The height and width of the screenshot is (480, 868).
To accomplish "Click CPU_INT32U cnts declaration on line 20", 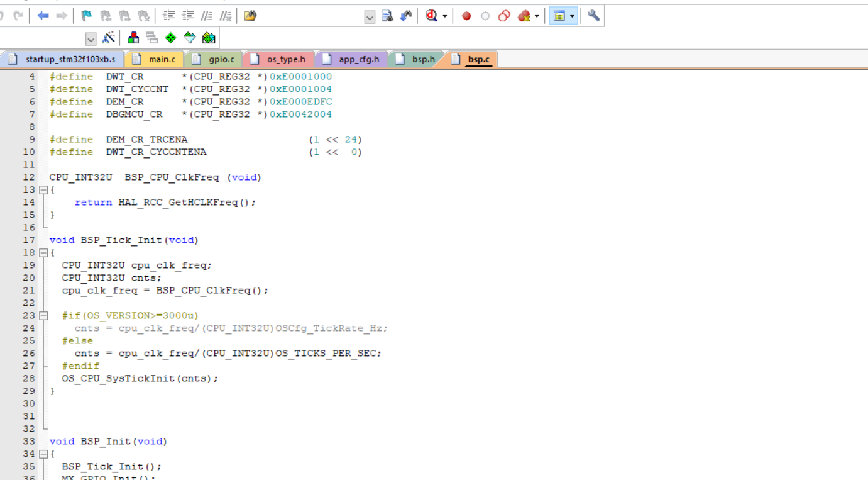I will pos(111,277).
